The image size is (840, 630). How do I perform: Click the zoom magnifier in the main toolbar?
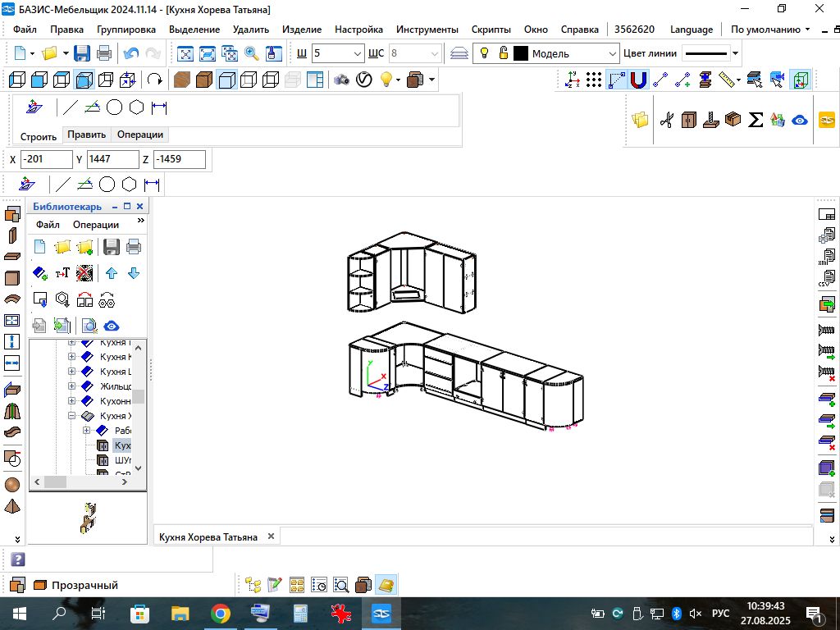point(251,53)
